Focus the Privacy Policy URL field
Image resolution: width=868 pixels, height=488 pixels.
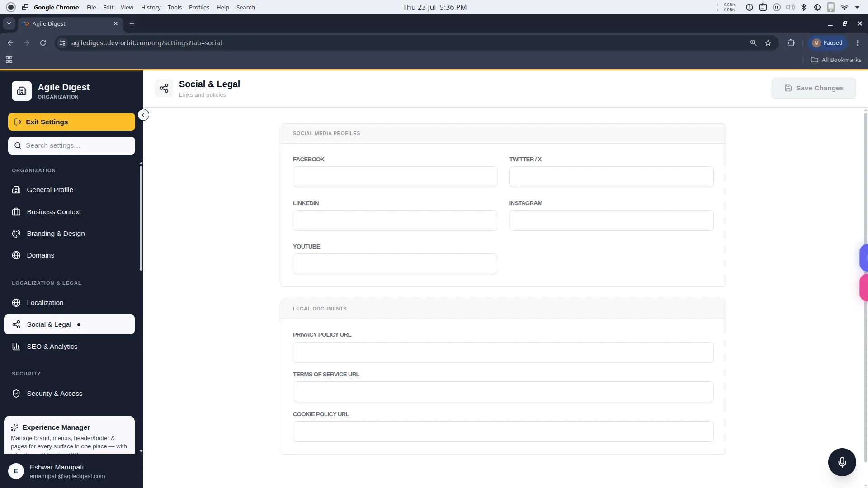(503, 352)
